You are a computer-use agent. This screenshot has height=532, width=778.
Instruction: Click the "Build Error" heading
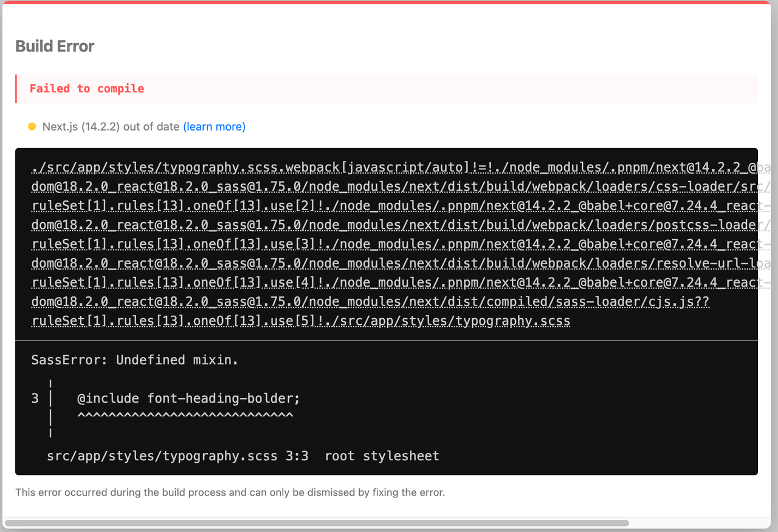tap(55, 46)
